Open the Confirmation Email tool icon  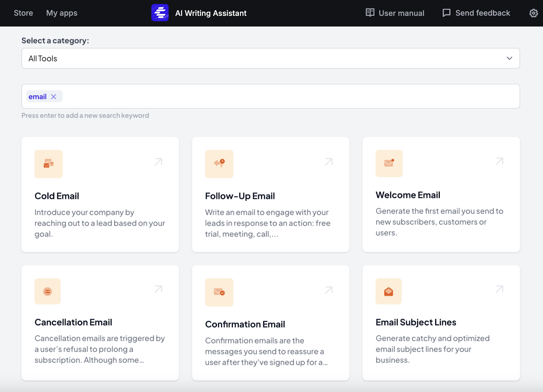point(219,292)
